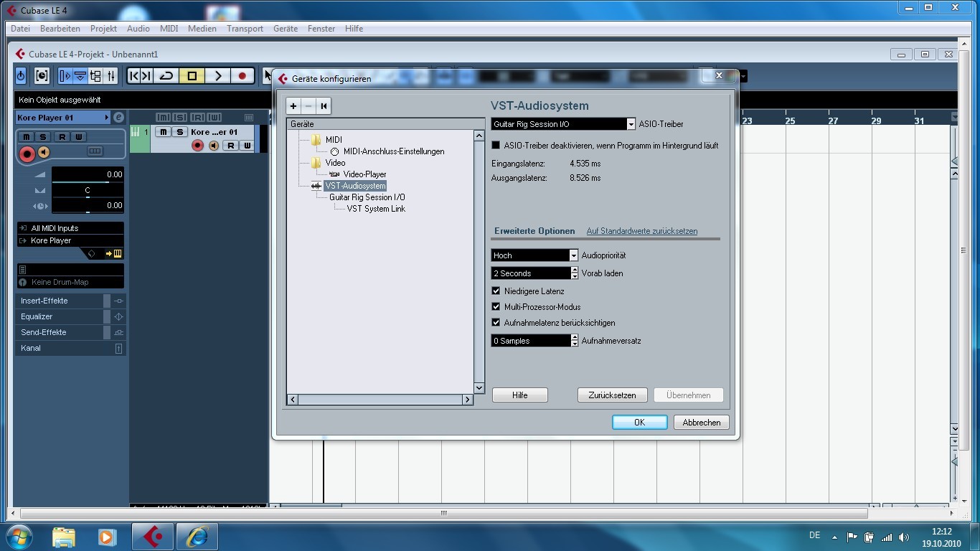
Task: Toggle Constrain Delay Compensation clock icon
Action: click(42, 75)
